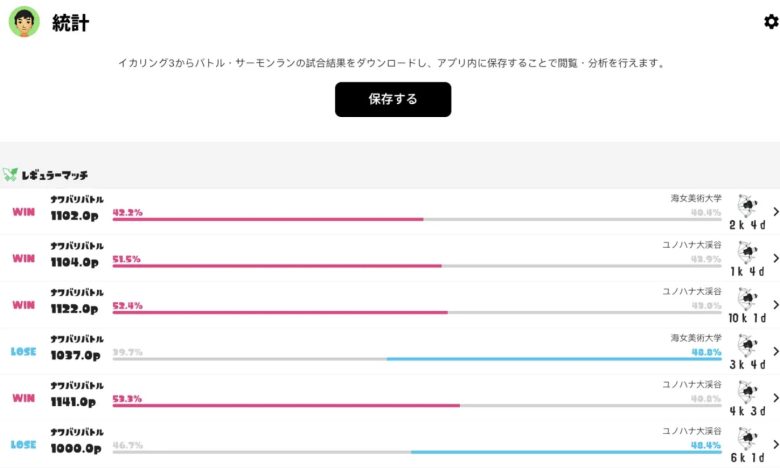This screenshot has width=780, height=468.
Task: Click weapon icon on 1141.0p battle
Action: (746, 392)
